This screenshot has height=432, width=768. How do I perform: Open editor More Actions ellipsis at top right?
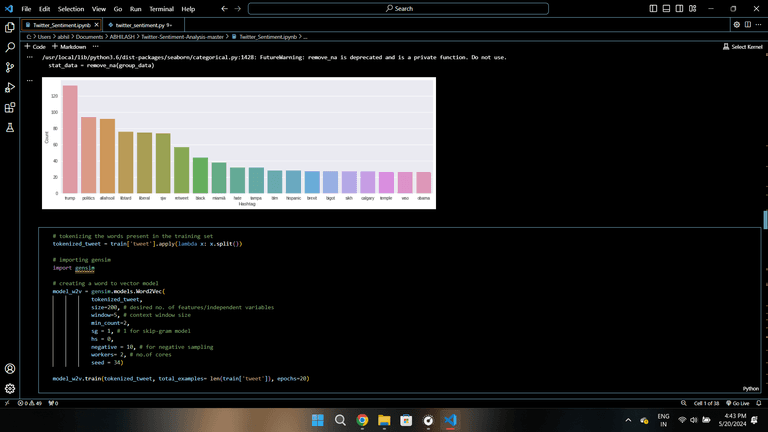(759, 24)
